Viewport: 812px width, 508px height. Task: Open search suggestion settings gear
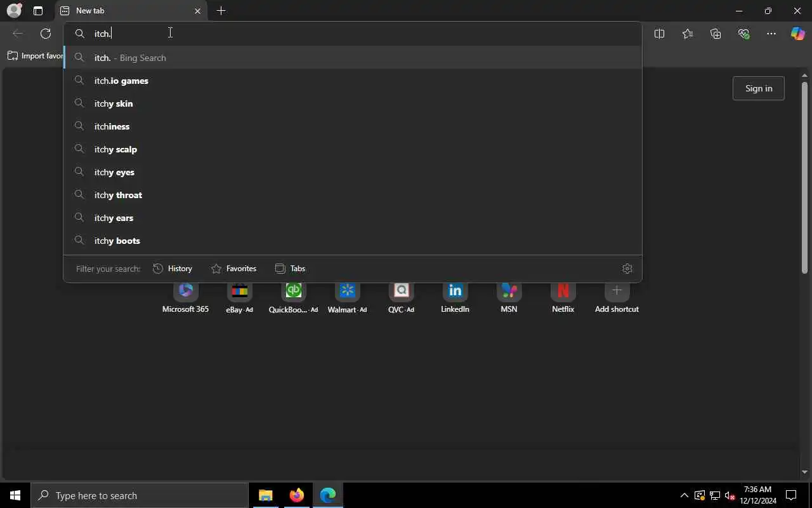click(x=627, y=269)
